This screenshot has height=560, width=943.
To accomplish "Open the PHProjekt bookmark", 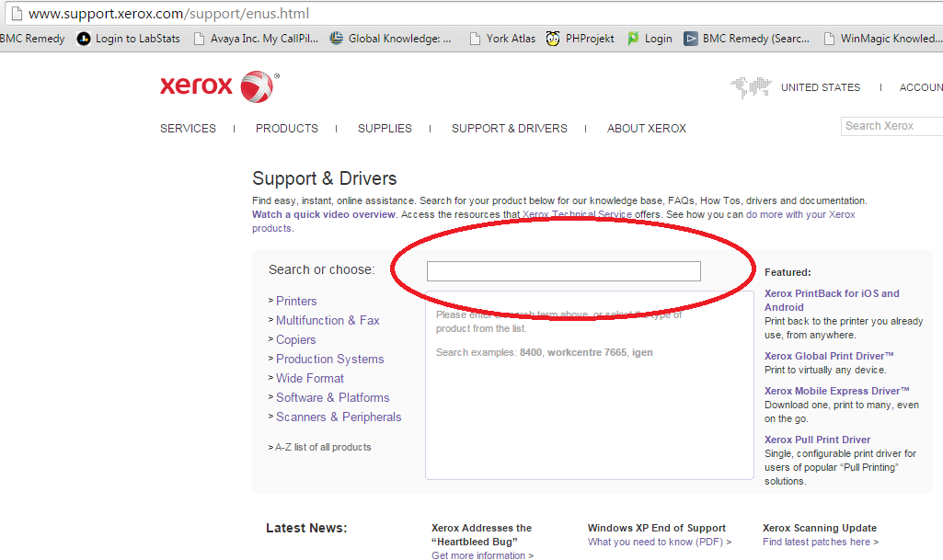I will [581, 39].
